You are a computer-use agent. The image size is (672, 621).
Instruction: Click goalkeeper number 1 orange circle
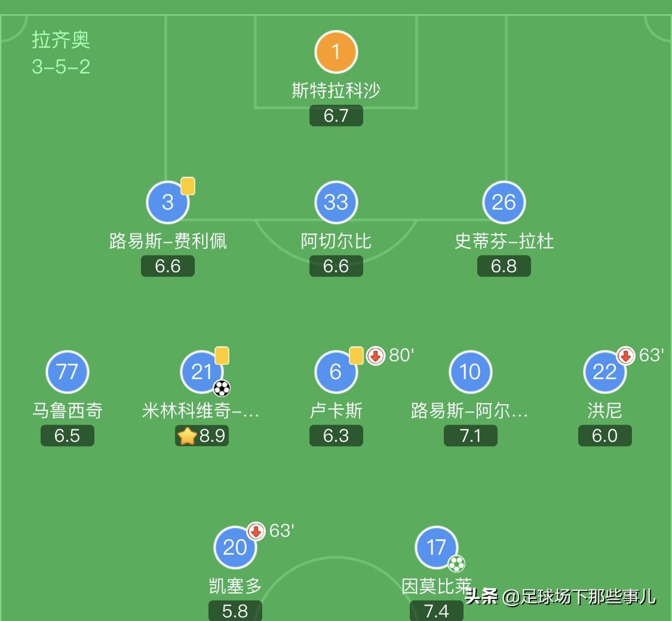pyautogui.click(x=336, y=52)
